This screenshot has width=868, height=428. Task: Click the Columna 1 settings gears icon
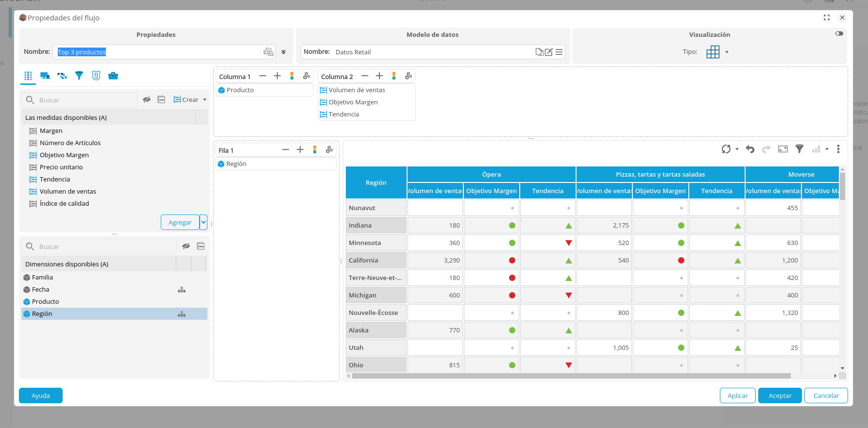coord(306,76)
